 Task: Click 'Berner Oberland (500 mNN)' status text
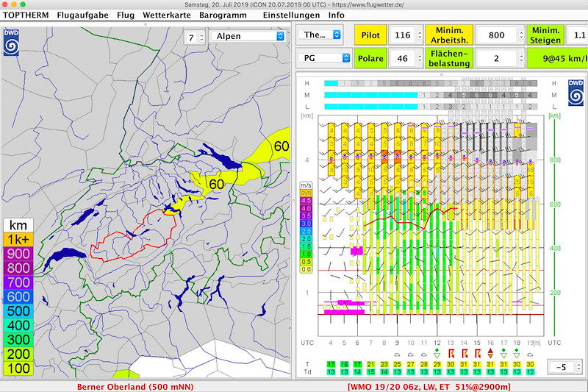point(135,387)
